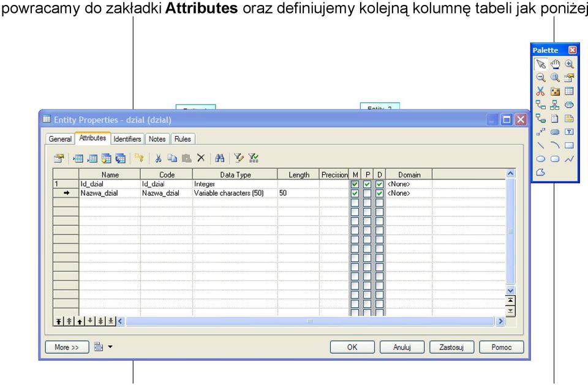Click the OK button

[352, 347]
